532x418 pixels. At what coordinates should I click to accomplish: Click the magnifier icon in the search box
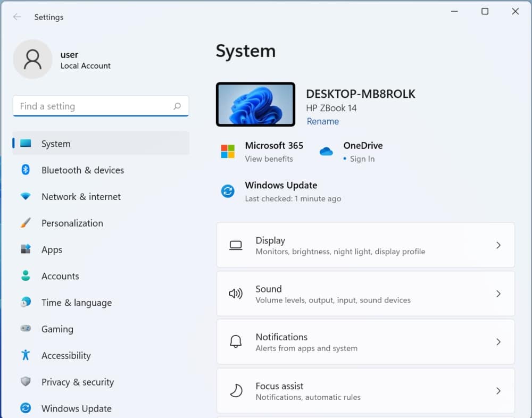click(177, 106)
